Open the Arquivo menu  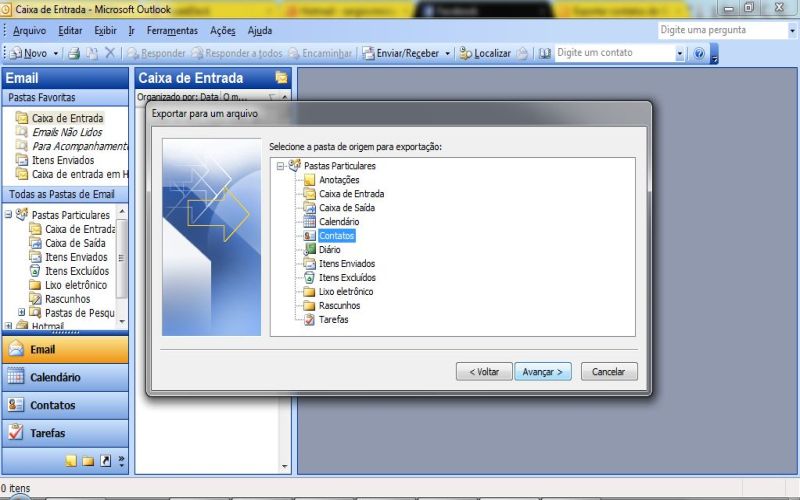coord(29,31)
